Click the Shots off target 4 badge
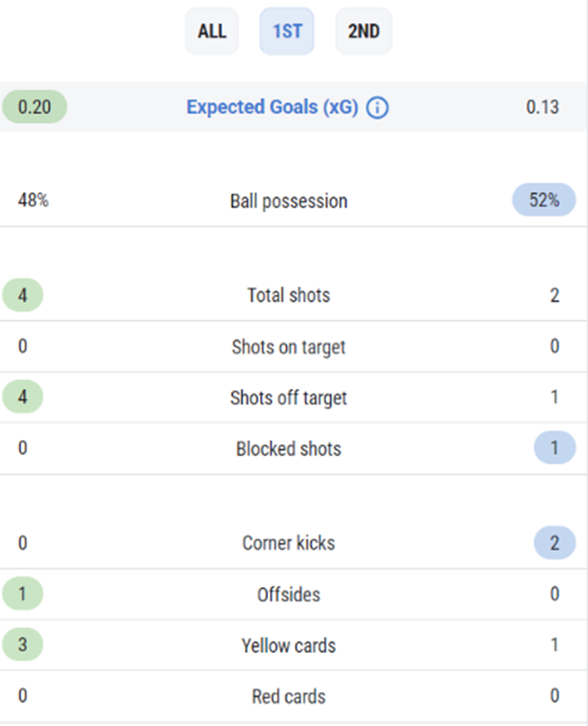Screen dimensions: 588x726 [x=22, y=396]
